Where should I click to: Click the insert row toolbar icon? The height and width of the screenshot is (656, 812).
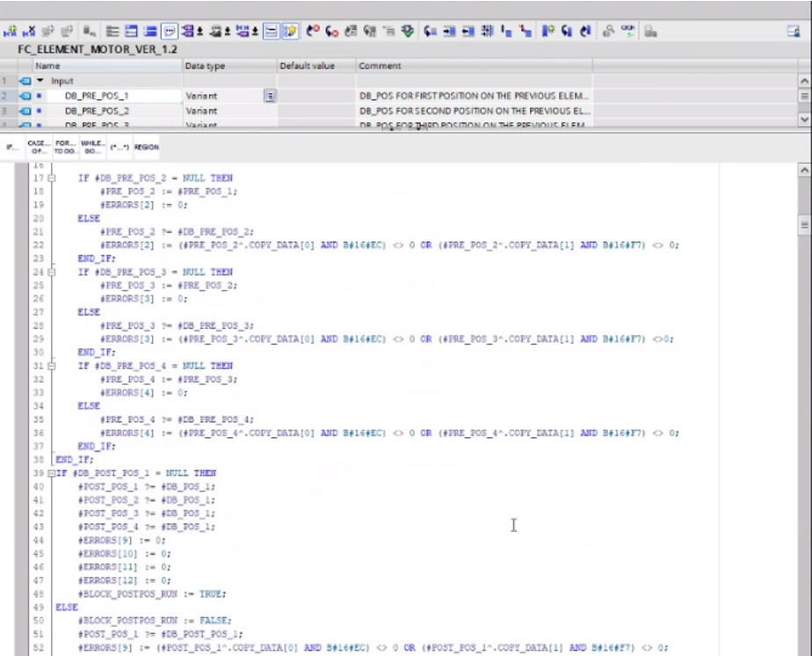[10, 31]
